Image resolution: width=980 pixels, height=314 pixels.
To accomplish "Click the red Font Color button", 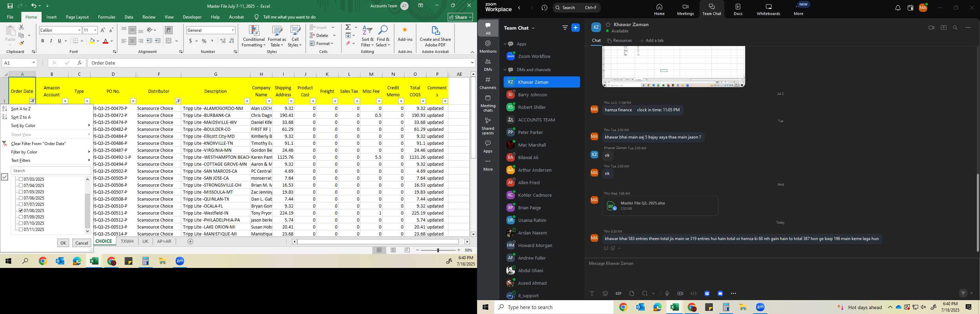I will [x=106, y=41].
